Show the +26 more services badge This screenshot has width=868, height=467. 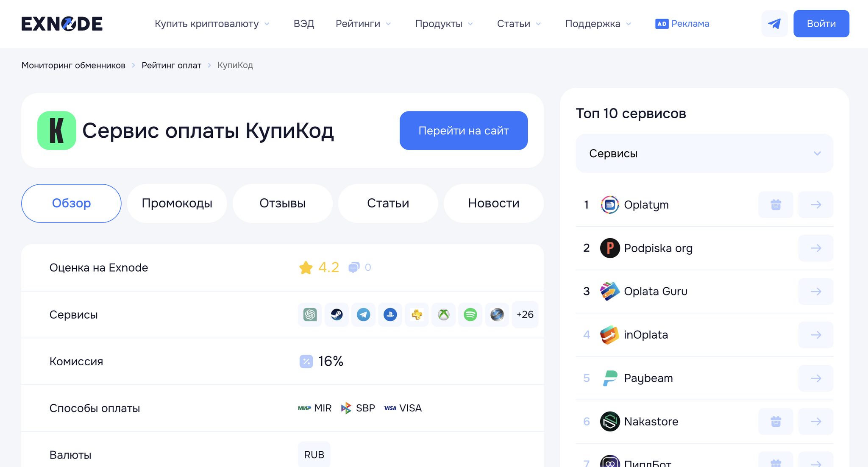525,314
